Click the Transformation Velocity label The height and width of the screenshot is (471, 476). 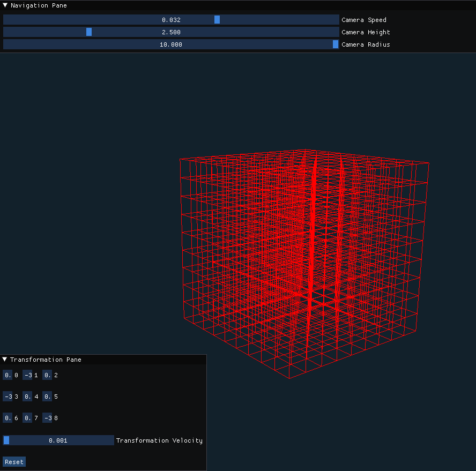[x=159, y=440]
